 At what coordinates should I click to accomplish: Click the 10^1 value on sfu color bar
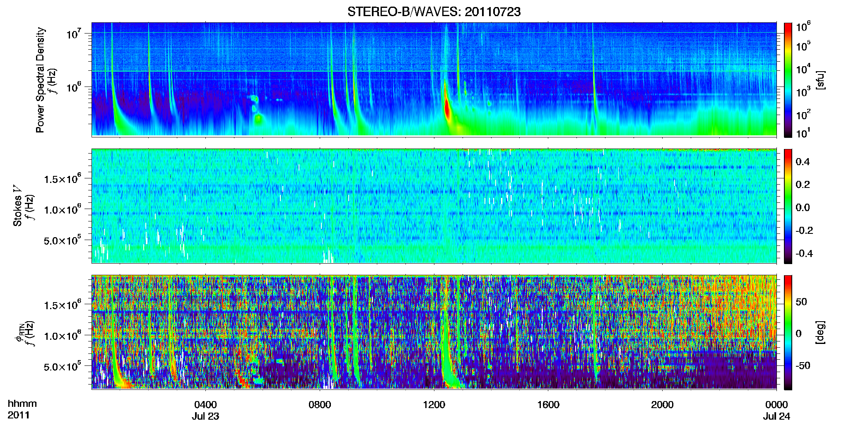803,133
